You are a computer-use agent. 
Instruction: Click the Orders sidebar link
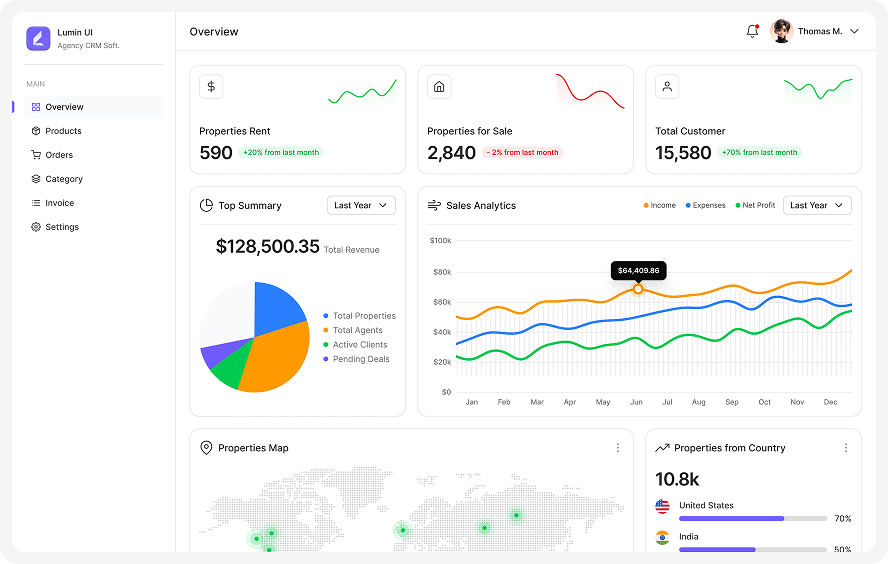(x=59, y=155)
